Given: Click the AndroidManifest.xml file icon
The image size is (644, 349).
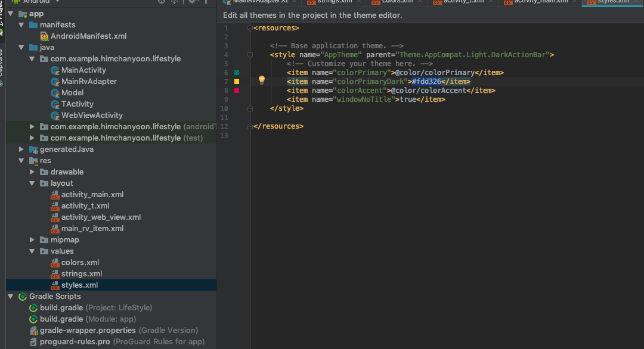Looking at the screenshot, I should coord(44,36).
